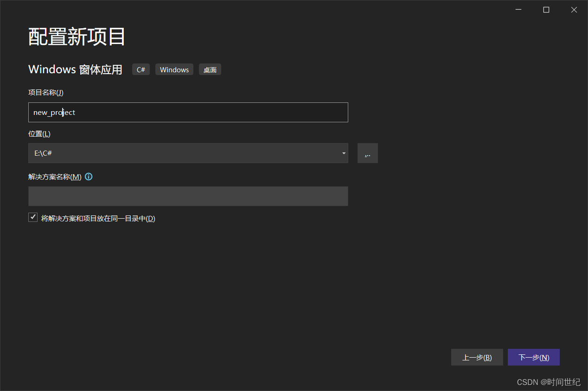This screenshot has height=391, width=588.
Task: Click the Windows 窗体应用 heading
Action: point(75,69)
